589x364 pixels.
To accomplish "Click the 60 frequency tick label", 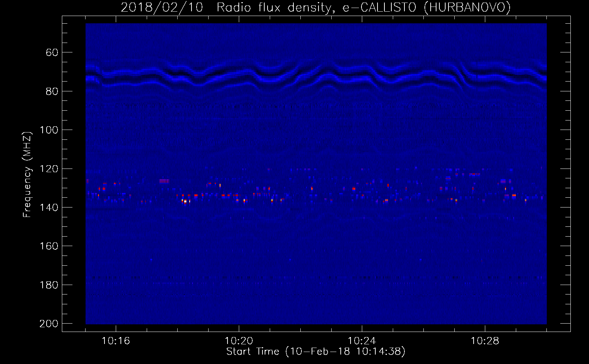I will (x=52, y=52).
